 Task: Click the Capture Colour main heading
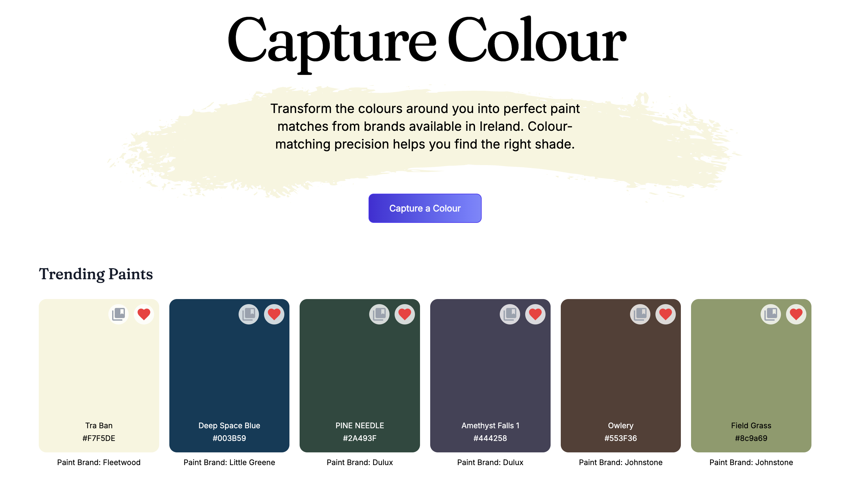(x=427, y=41)
